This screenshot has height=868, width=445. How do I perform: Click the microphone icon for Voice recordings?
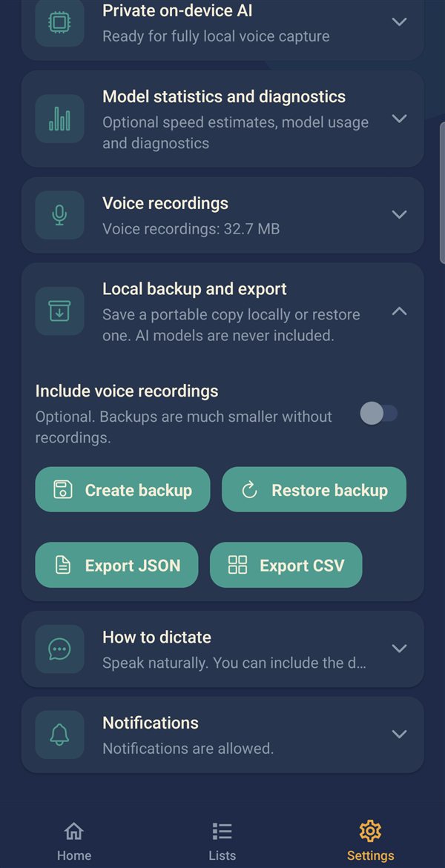click(59, 215)
